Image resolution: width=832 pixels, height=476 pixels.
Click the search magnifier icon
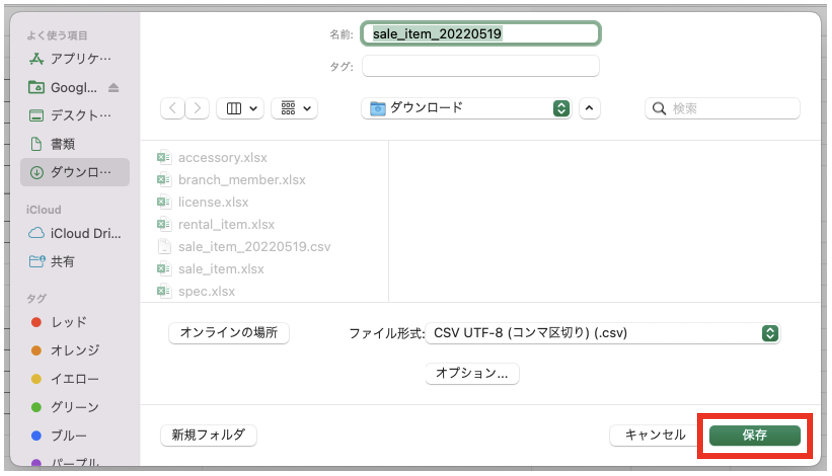pyautogui.click(x=660, y=108)
